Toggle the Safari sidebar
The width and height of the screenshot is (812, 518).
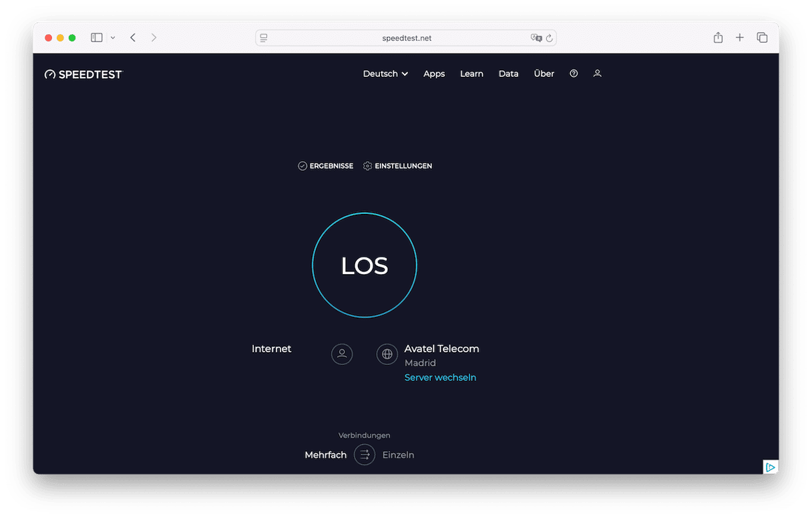97,38
